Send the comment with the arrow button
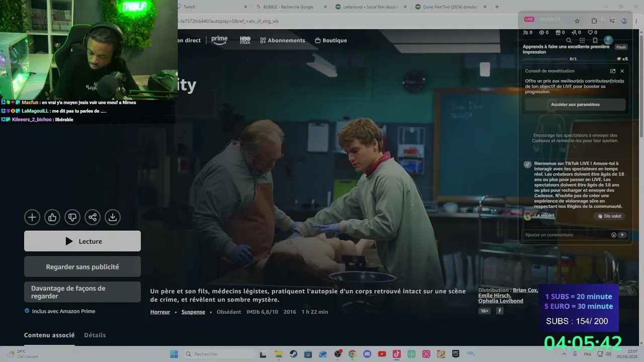The width and height of the screenshot is (644, 362). pyautogui.click(x=622, y=235)
